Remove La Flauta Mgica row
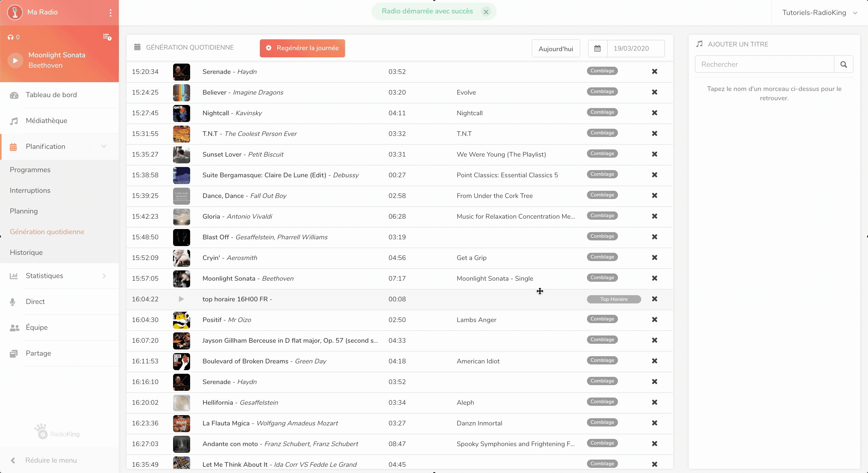Screen dimensions: 868x473 tap(654, 423)
